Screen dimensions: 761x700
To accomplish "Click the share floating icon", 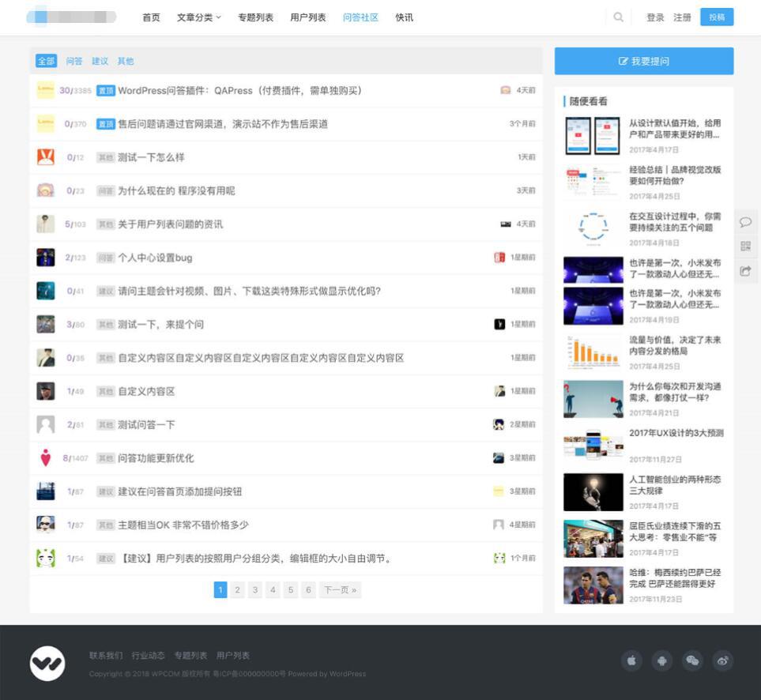I will coord(745,271).
